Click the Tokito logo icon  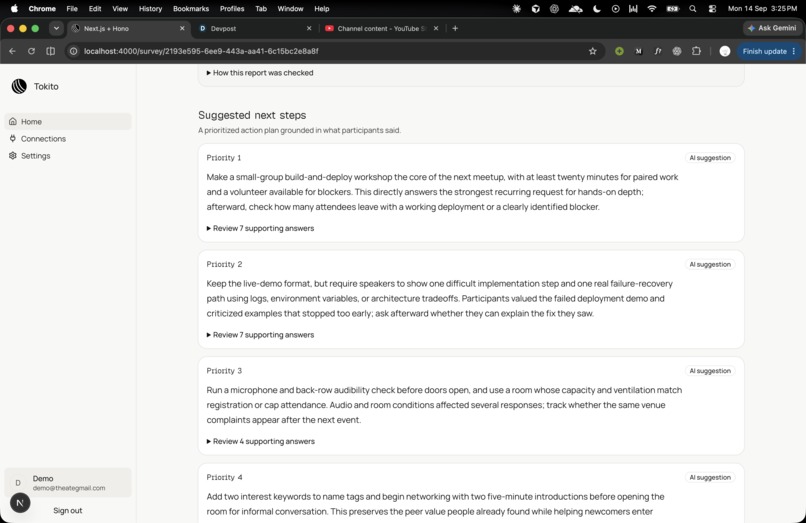tap(19, 86)
